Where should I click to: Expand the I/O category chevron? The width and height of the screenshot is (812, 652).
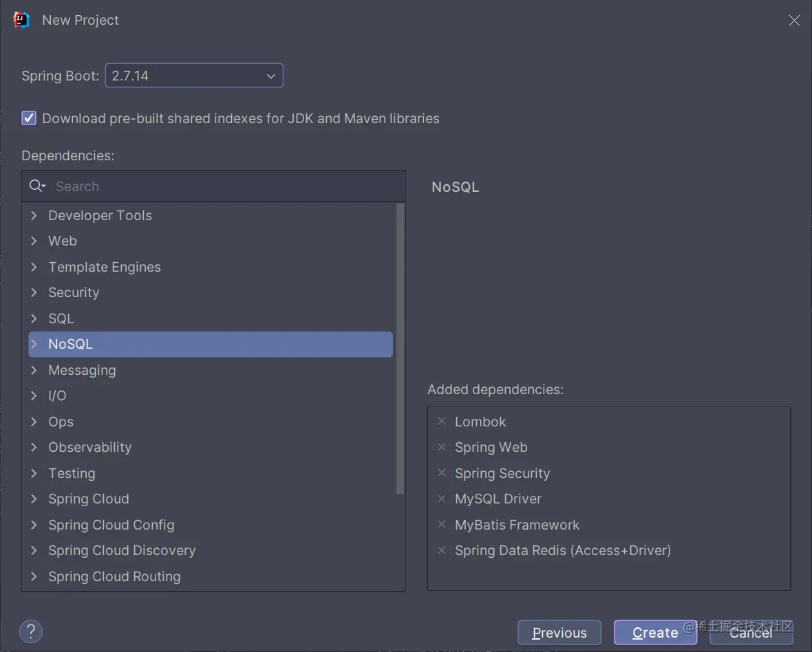(34, 396)
